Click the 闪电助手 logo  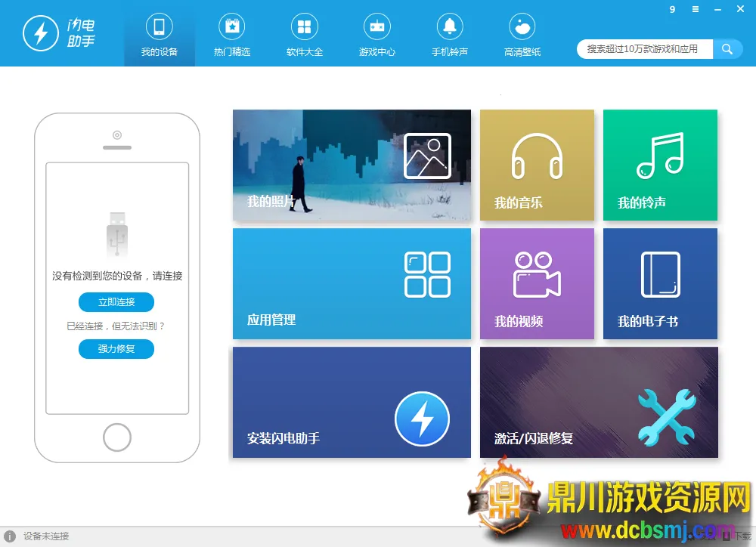coord(59,33)
